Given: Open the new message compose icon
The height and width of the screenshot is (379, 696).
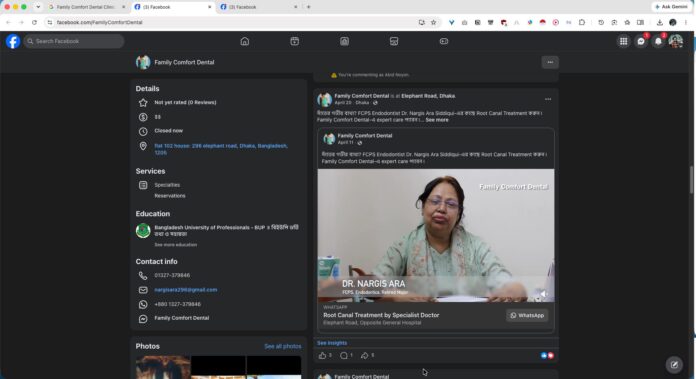Looking at the screenshot, I should [674, 365].
